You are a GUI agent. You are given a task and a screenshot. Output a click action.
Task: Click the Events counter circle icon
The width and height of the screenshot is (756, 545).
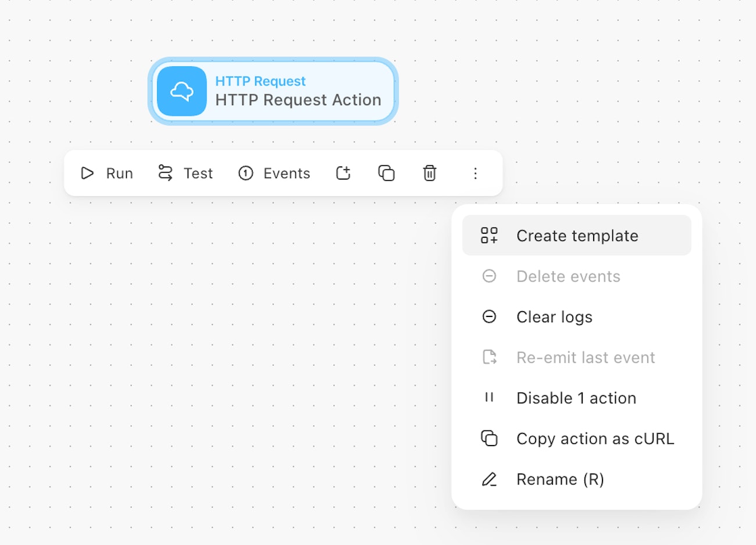[246, 173]
